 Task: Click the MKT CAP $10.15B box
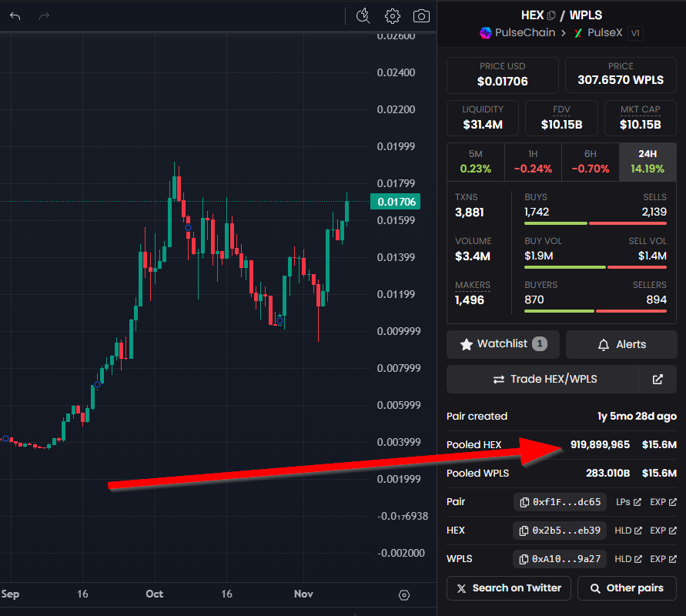click(x=640, y=118)
